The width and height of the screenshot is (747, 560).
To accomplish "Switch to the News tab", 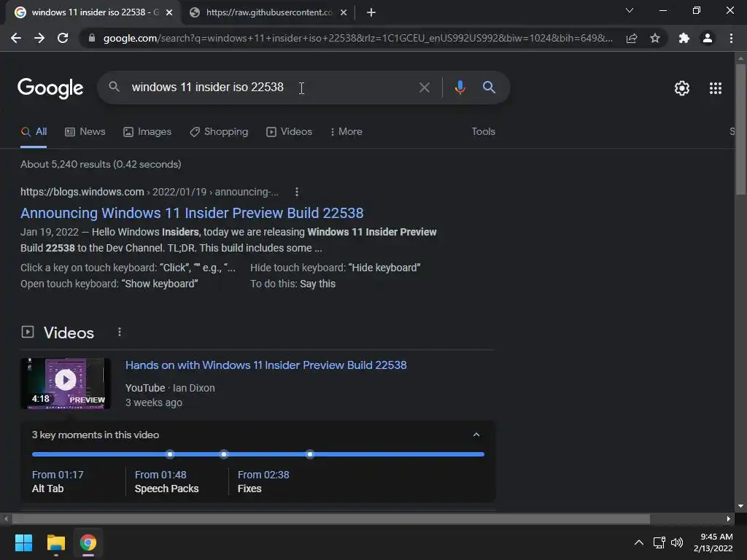I will click(x=85, y=132).
